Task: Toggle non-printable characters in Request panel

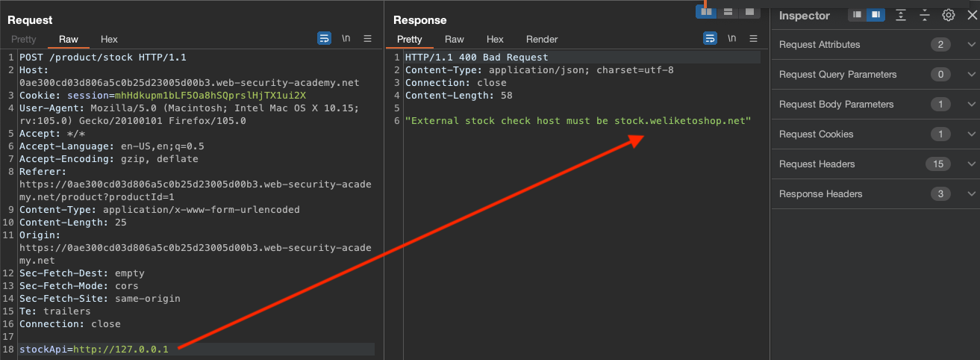Action: (346, 39)
